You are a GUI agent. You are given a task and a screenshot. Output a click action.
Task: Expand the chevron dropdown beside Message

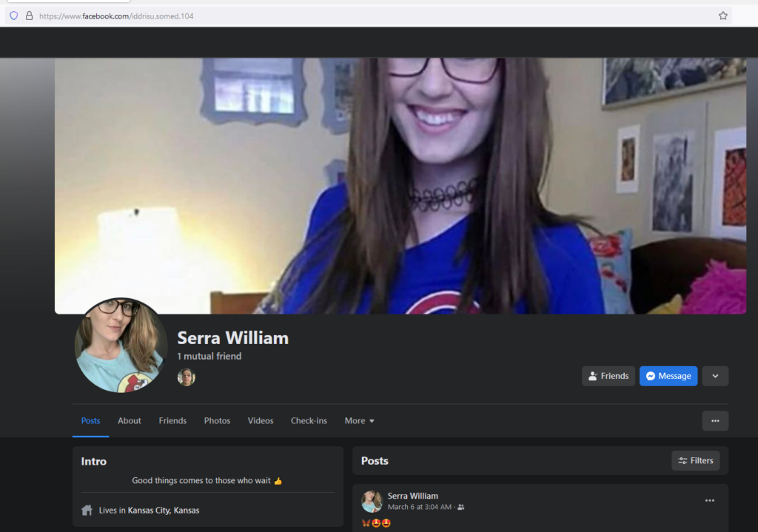(715, 376)
